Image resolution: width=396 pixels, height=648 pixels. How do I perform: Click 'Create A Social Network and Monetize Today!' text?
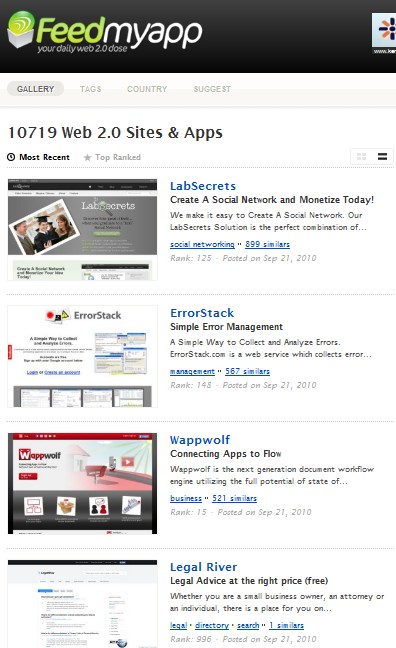coord(272,200)
